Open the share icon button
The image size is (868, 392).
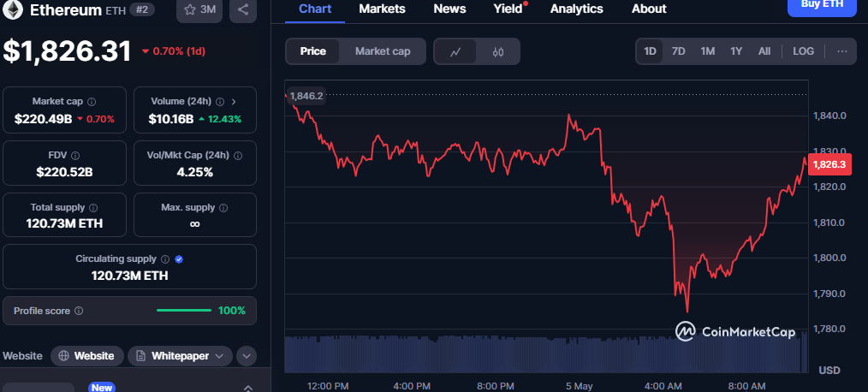(x=243, y=9)
